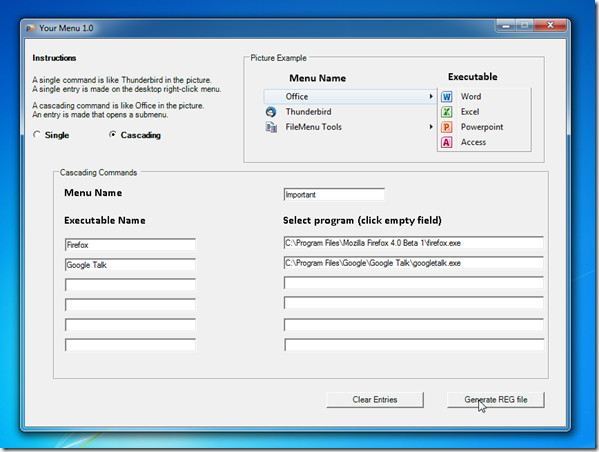The height and width of the screenshot is (452, 599).
Task: Click the firefox.exe program path field
Action: pyautogui.click(x=413, y=243)
